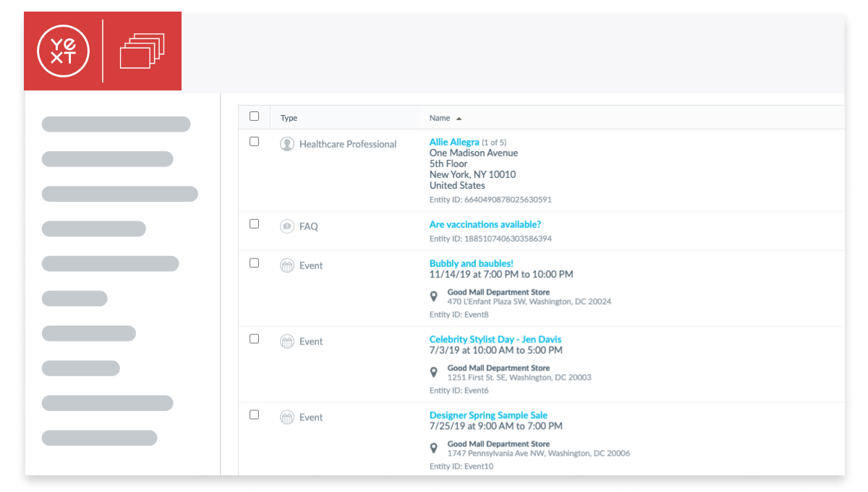Check the FAQ vaccinations row checkbox

(x=254, y=224)
